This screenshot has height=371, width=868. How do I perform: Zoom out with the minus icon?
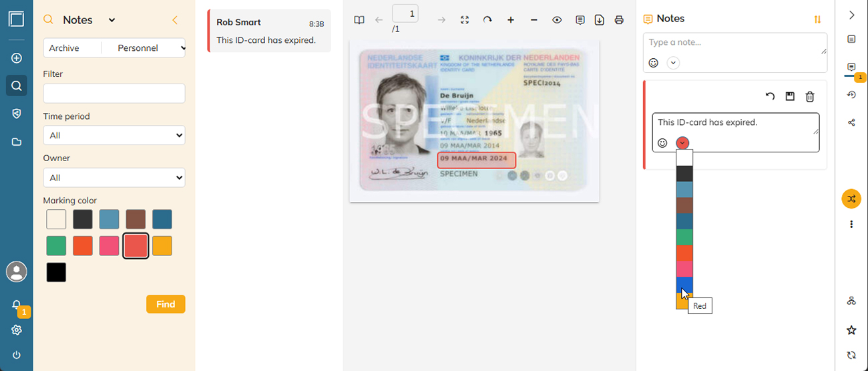(x=533, y=20)
